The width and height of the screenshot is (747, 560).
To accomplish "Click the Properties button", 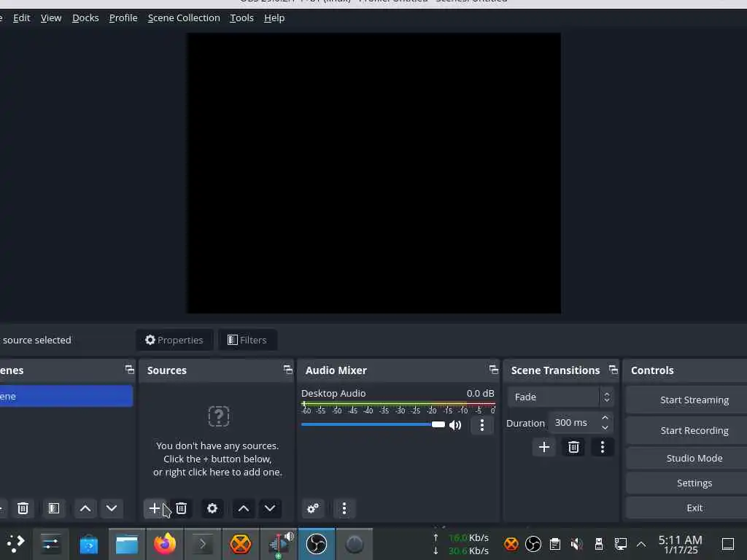I will [174, 340].
